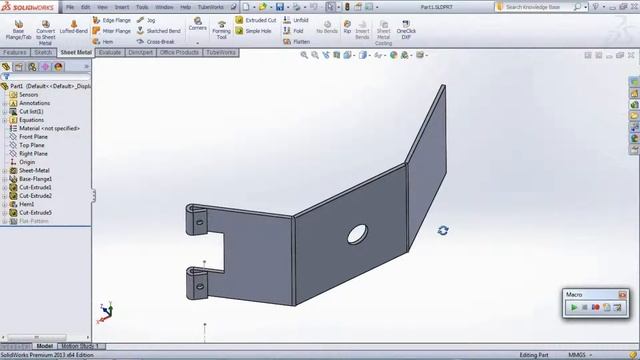Open the TubeWorks menu
The width and height of the screenshot is (640, 360).
coord(211,7)
